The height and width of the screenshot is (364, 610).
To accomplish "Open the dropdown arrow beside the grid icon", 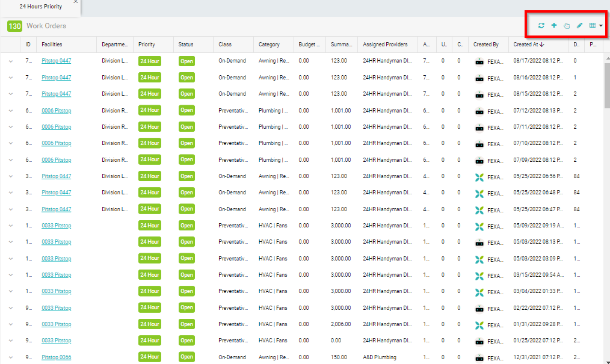I will (601, 26).
